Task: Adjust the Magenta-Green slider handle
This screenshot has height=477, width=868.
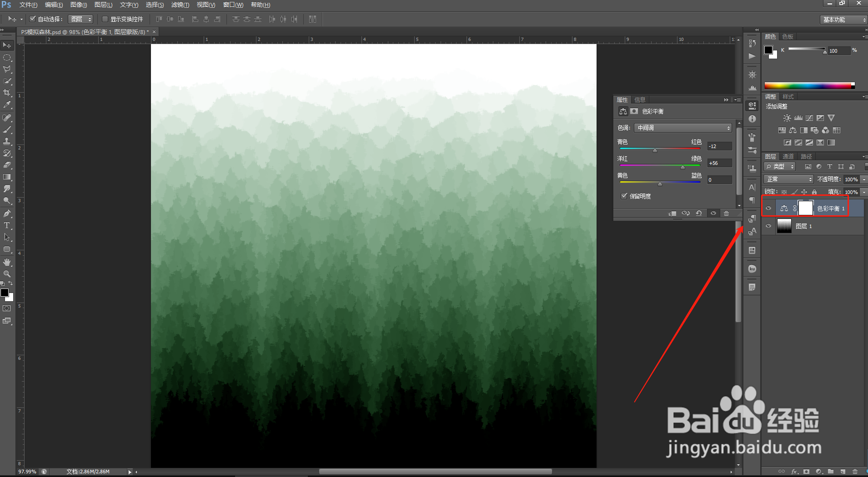Action: click(682, 167)
